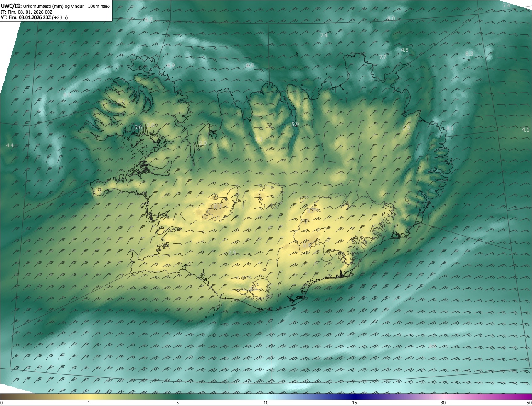Click the title 'UWC/IG: Úrkomumætti (mm) og vindur í 100m hæð'
The image size is (532, 406).
55,6
